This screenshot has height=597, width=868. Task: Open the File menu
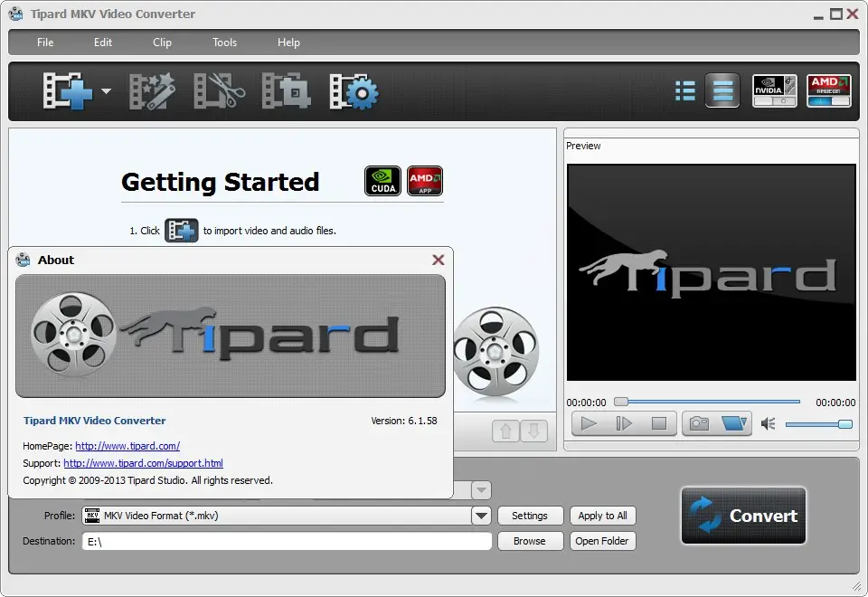[45, 43]
